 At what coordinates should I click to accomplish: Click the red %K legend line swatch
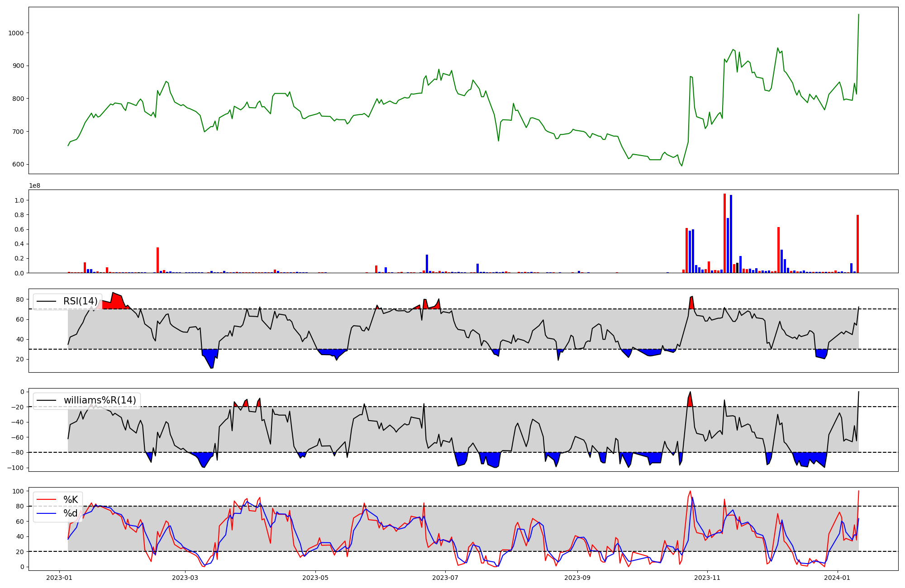point(46,500)
